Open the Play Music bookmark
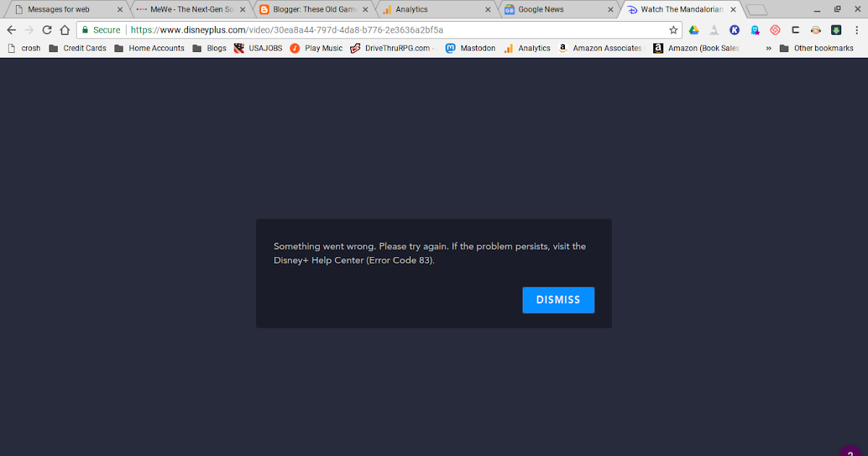This screenshot has width=868, height=456. pos(316,48)
